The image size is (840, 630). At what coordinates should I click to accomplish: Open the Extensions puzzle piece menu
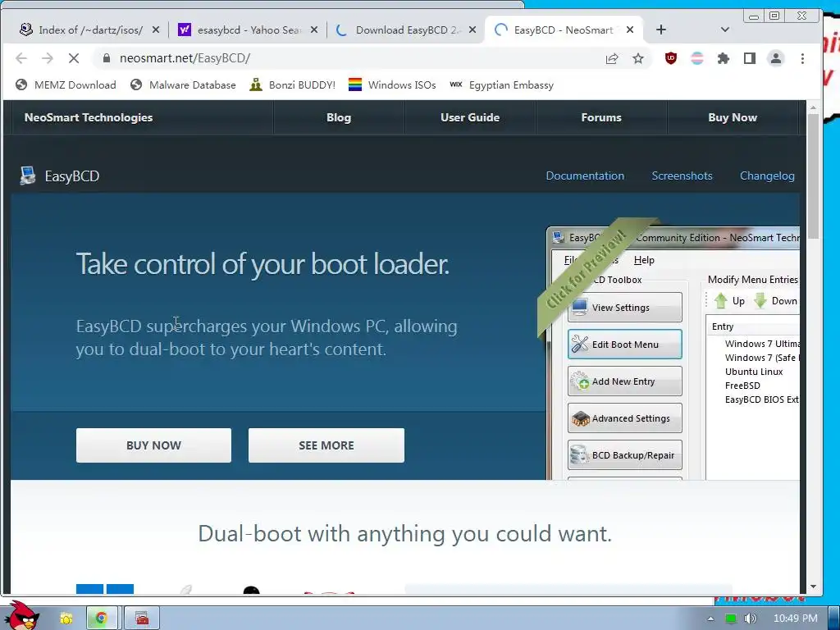[x=724, y=58]
